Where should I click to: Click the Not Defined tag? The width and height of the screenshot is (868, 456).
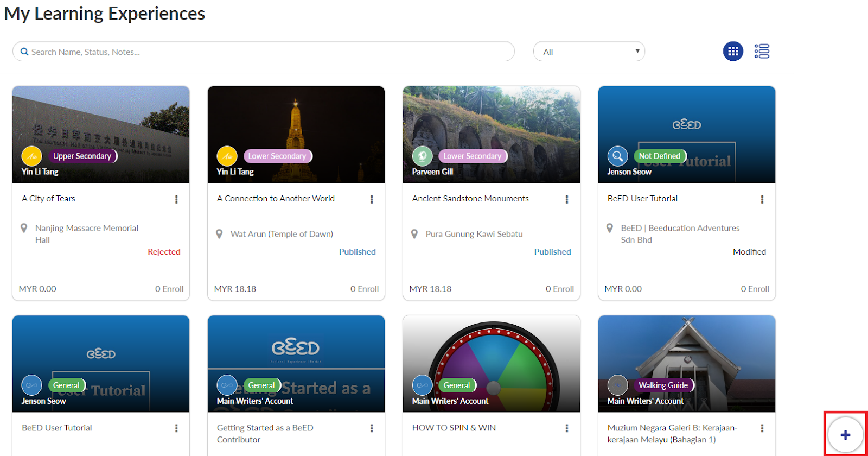pos(660,156)
